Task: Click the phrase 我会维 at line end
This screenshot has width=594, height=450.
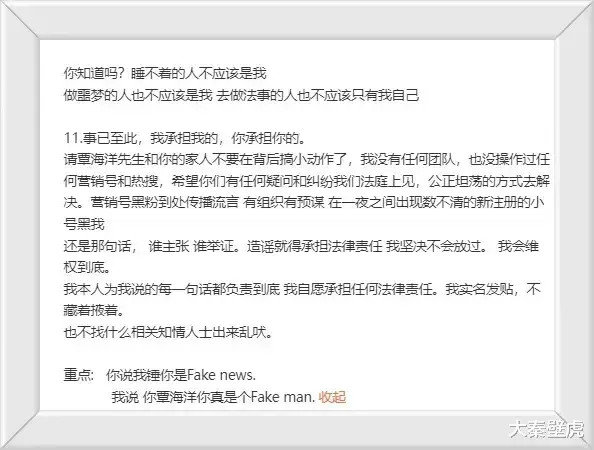Action: point(518,246)
